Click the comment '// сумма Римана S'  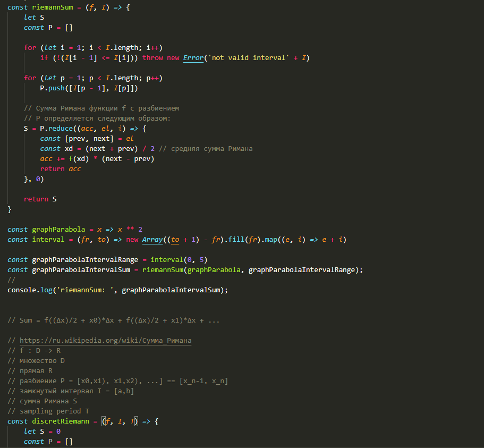43,401
